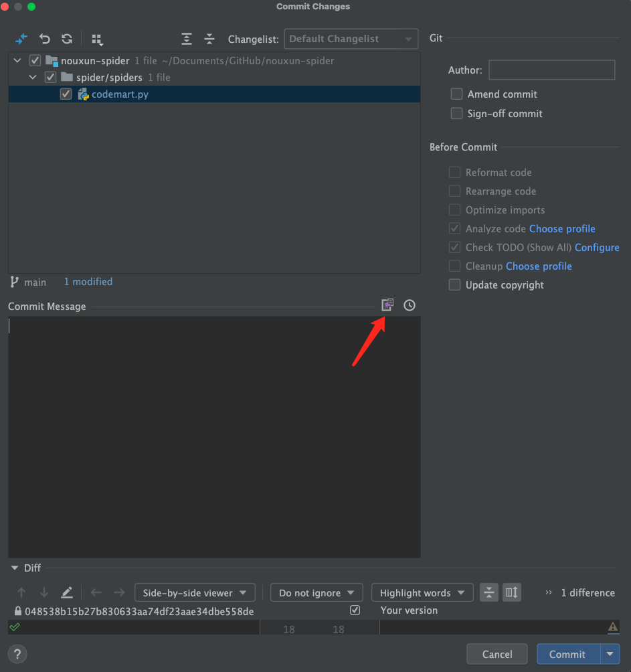Open the Highlight words dropdown
This screenshot has height=672, width=631.
click(x=422, y=593)
